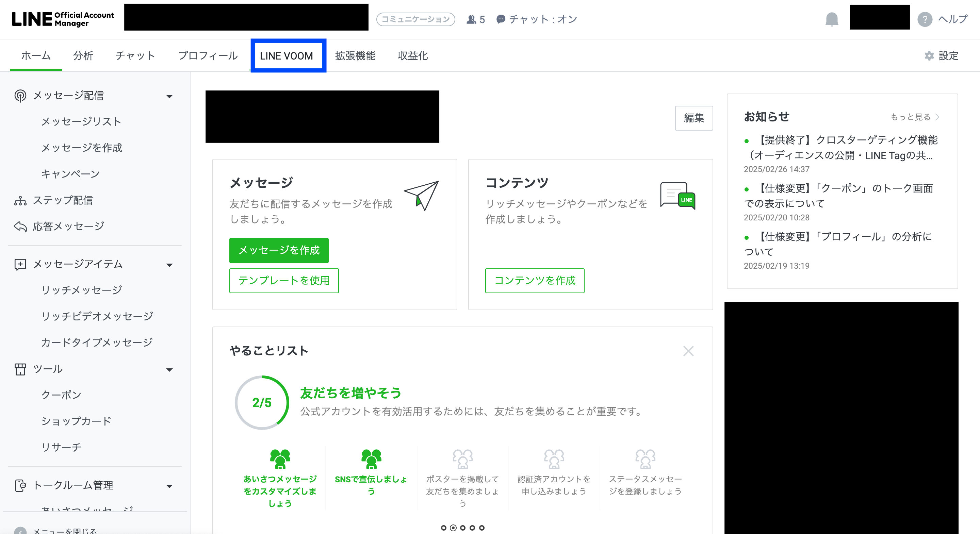Image resolution: width=980 pixels, height=534 pixels.
Task: Open the LINE VOOM tab
Action: (287, 56)
